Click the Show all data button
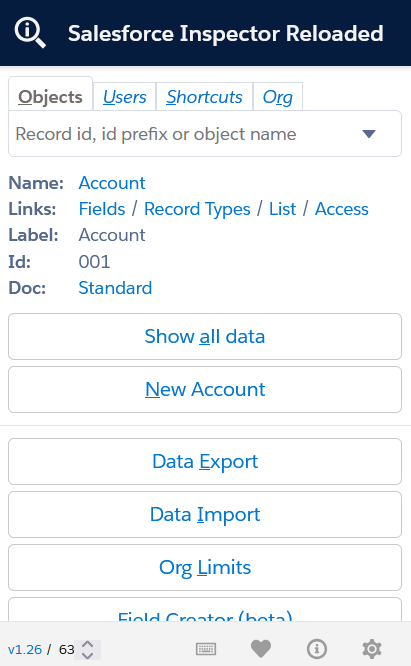411x666 pixels. pyautogui.click(x=205, y=336)
